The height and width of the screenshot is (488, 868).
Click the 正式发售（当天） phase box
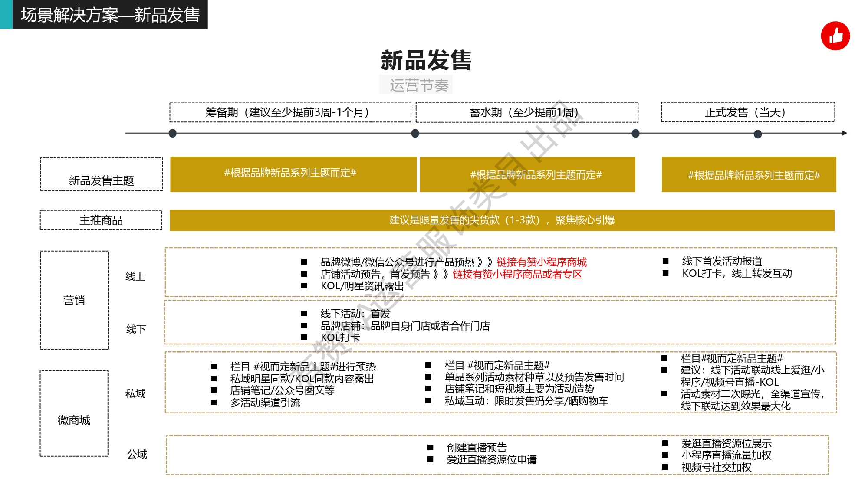point(748,112)
